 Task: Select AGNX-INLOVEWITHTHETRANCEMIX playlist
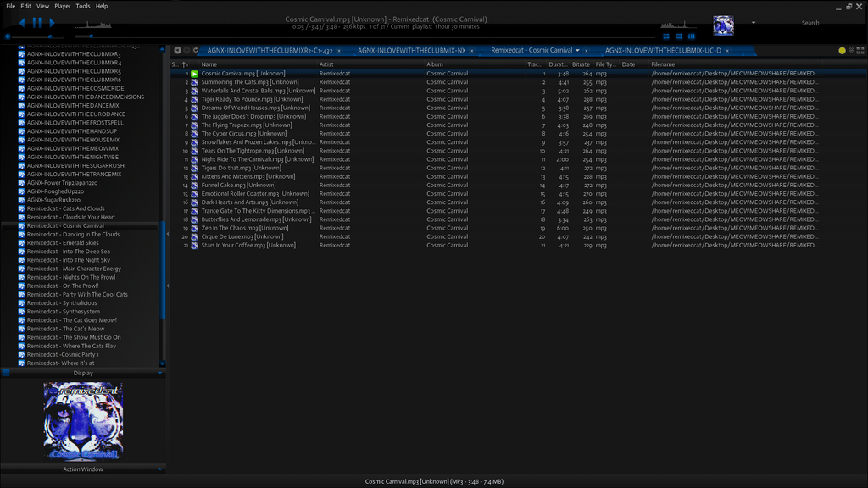pyautogui.click(x=75, y=175)
